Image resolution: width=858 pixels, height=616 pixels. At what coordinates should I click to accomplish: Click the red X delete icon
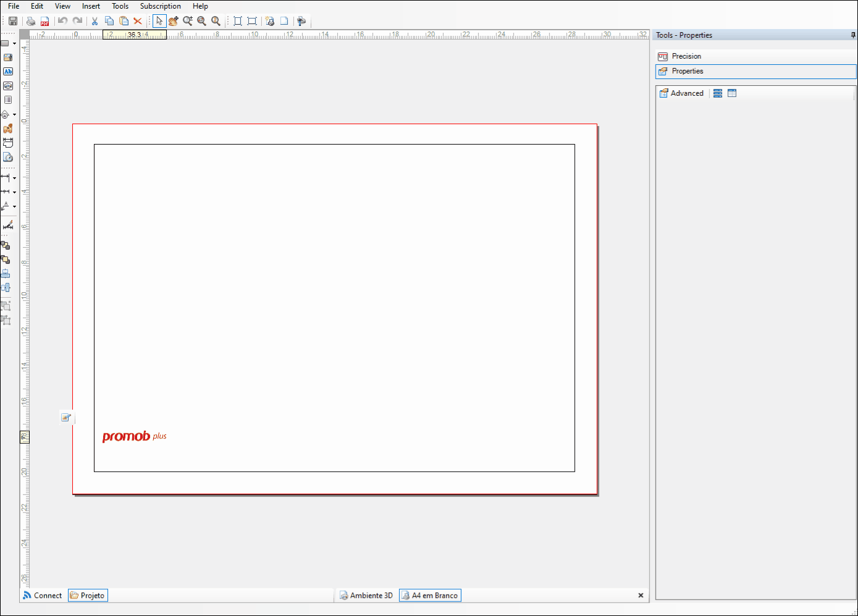pyautogui.click(x=138, y=21)
